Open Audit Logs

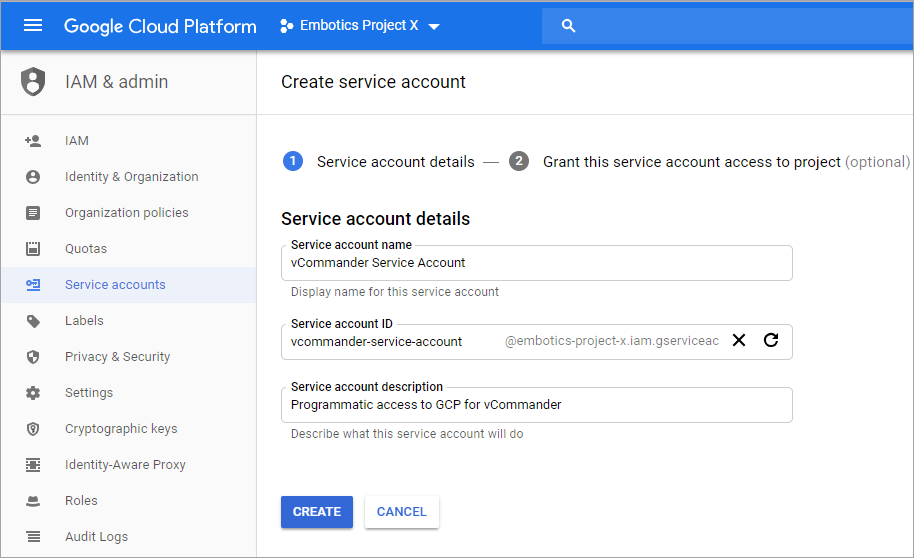(96, 537)
